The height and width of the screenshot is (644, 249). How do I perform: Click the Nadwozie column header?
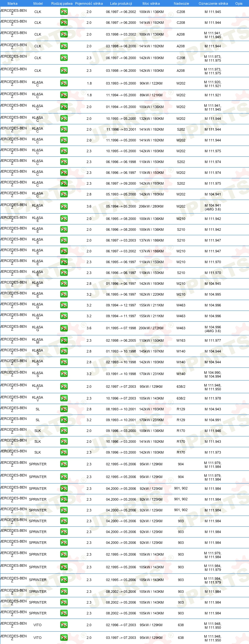click(x=181, y=3)
